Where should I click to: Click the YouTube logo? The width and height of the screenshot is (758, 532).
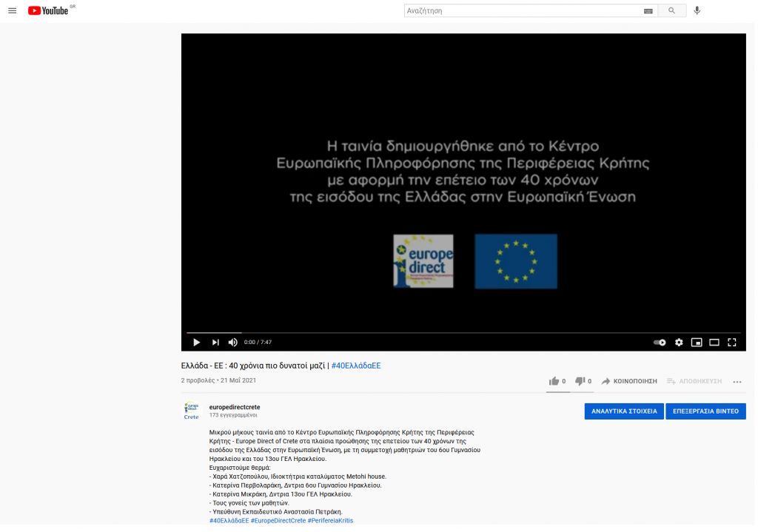[x=49, y=11]
